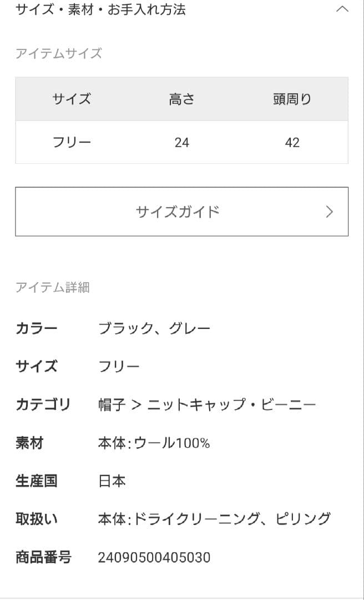364x600 pixels.
Task: Select the 商品番号 24090500405030
Action: [154, 557]
